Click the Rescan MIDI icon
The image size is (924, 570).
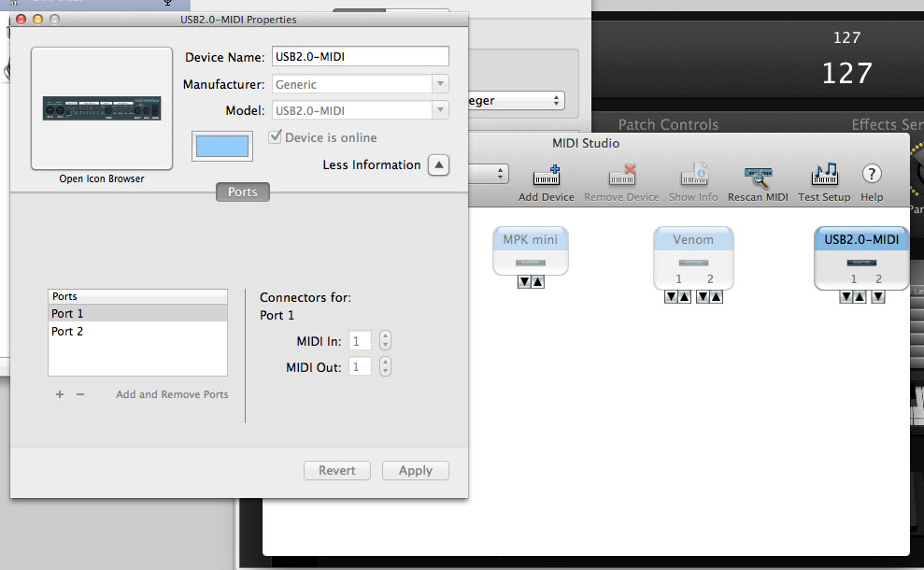coord(758,177)
